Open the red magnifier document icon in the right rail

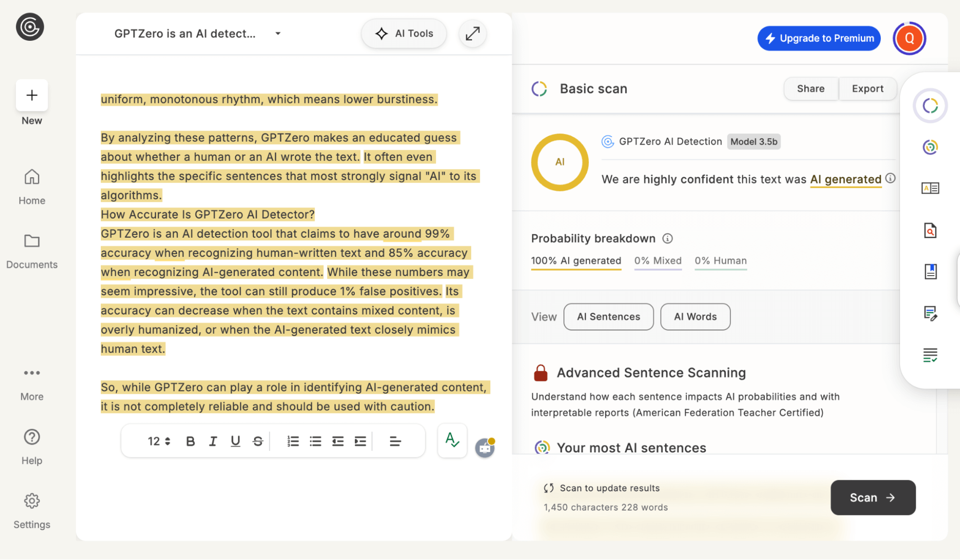click(x=930, y=231)
